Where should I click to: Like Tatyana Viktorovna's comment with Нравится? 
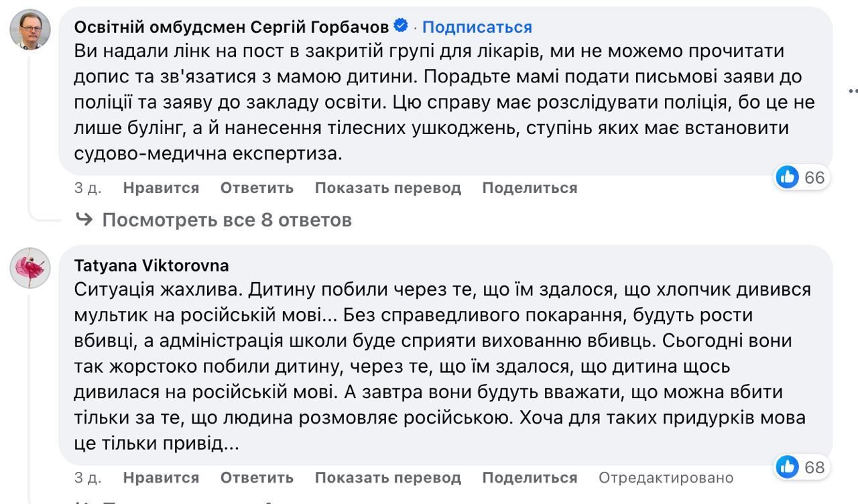pyautogui.click(x=161, y=477)
